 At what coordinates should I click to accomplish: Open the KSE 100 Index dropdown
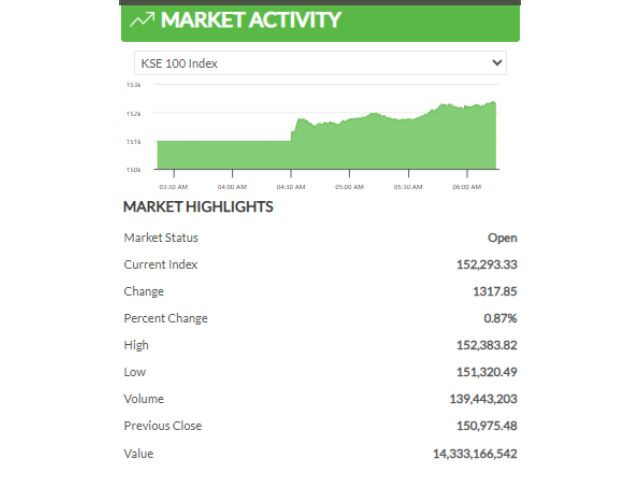coord(320,63)
